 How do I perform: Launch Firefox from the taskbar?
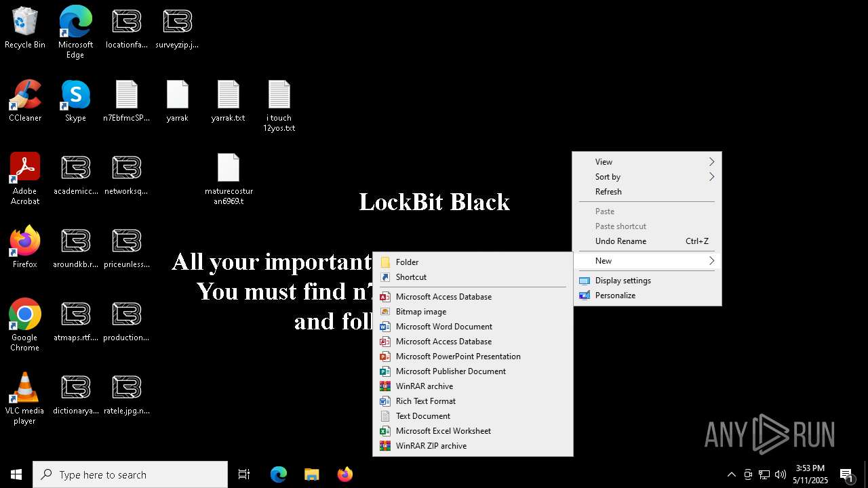(x=344, y=474)
